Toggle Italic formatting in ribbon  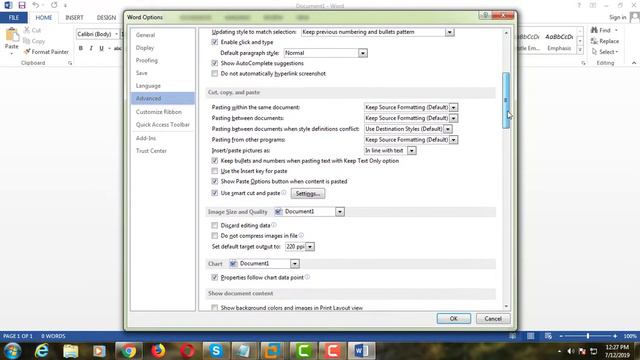coord(91,48)
